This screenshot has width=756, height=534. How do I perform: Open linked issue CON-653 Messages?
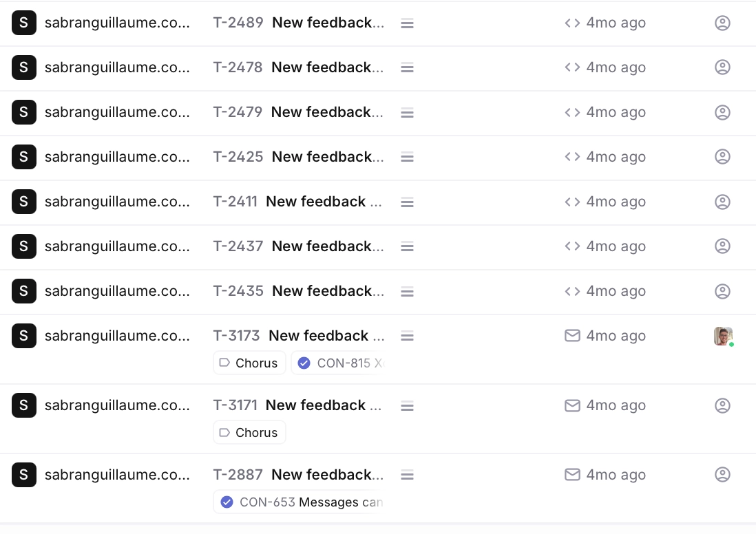pyautogui.click(x=300, y=502)
